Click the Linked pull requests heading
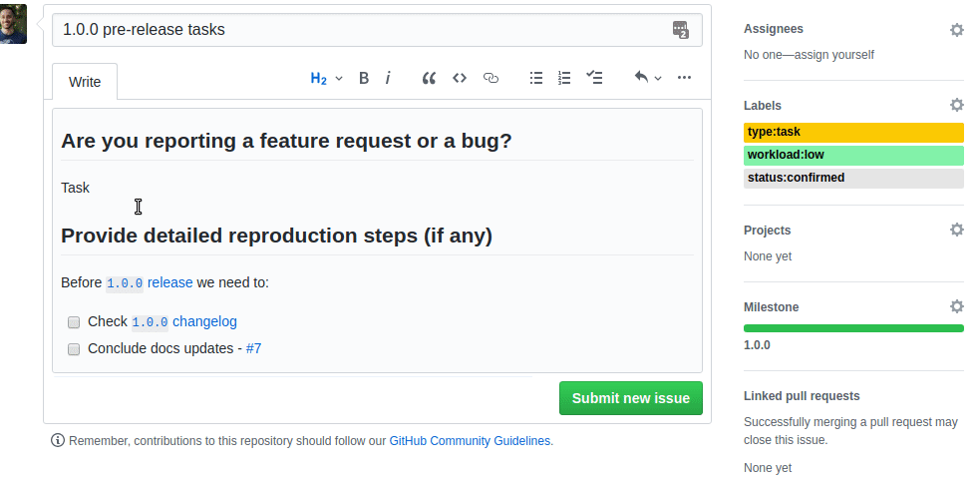This screenshot has height=480, width=980. (x=802, y=396)
